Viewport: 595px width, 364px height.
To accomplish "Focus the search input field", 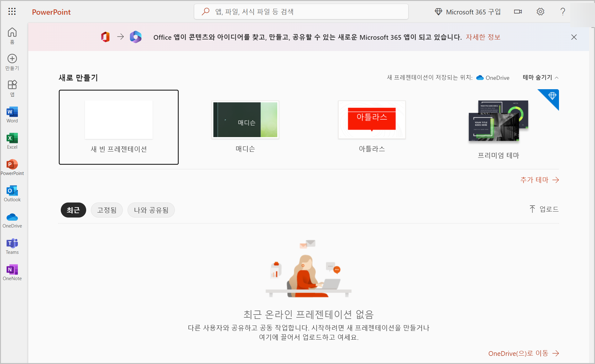I will [x=301, y=12].
